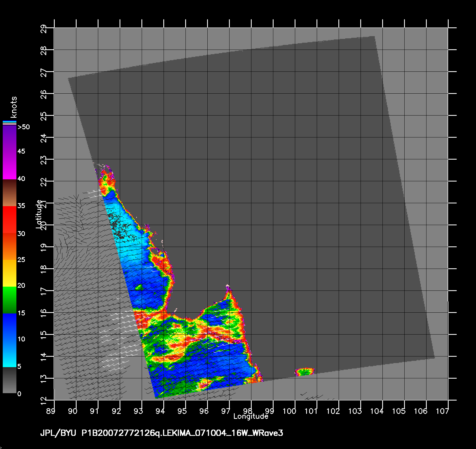Click latitude tick label '23'
Viewport: 476px width, 449px height.
43,160
